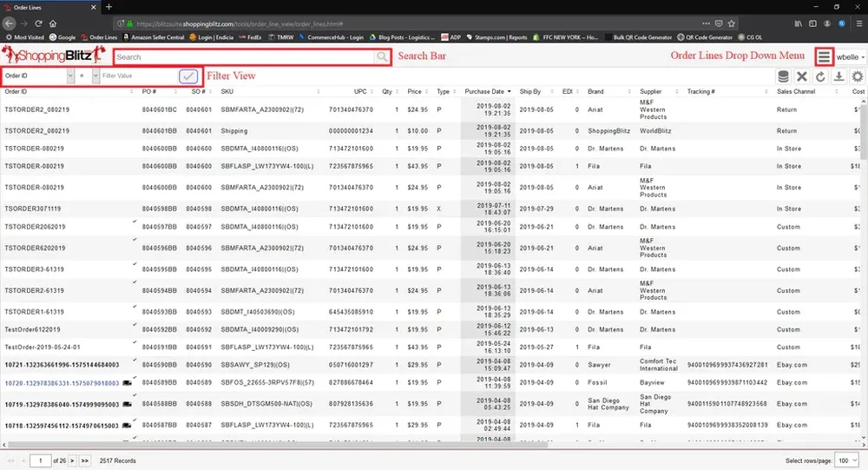Click the Save to Pocket icon

(719, 23)
